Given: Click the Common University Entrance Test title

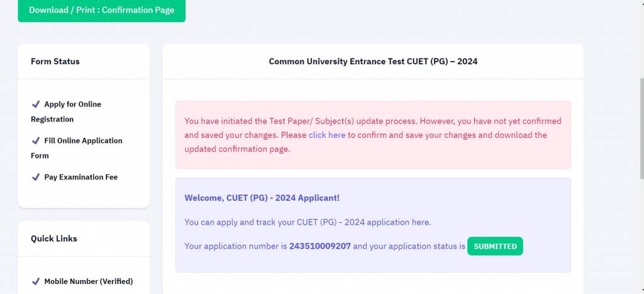Looking at the screenshot, I should tap(374, 61).
